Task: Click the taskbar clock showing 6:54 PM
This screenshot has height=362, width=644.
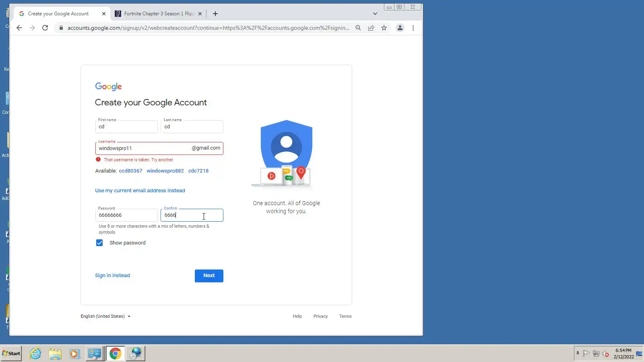Action: pyautogui.click(x=623, y=354)
